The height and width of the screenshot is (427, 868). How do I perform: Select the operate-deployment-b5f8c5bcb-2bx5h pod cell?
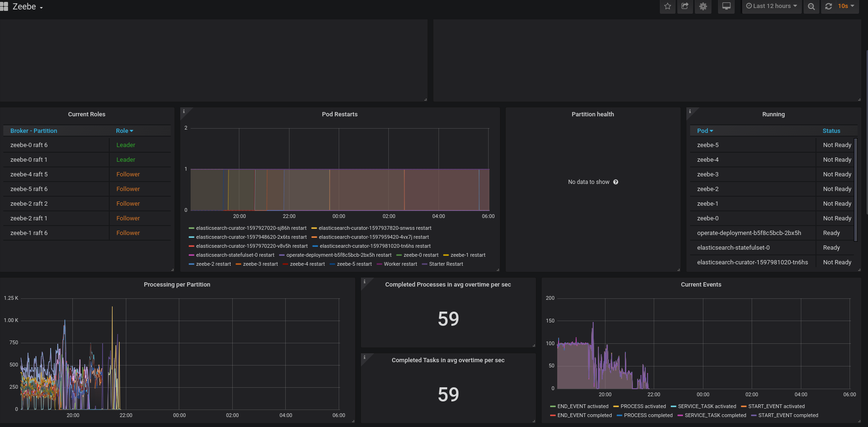(x=753, y=233)
